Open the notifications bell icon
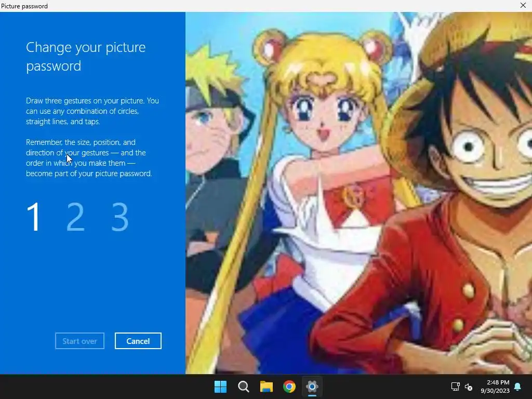Image resolution: width=532 pixels, height=399 pixels. [518, 387]
